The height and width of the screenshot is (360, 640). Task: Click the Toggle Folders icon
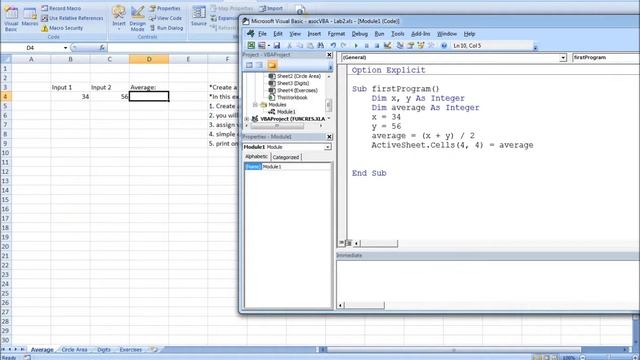pos(272,65)
